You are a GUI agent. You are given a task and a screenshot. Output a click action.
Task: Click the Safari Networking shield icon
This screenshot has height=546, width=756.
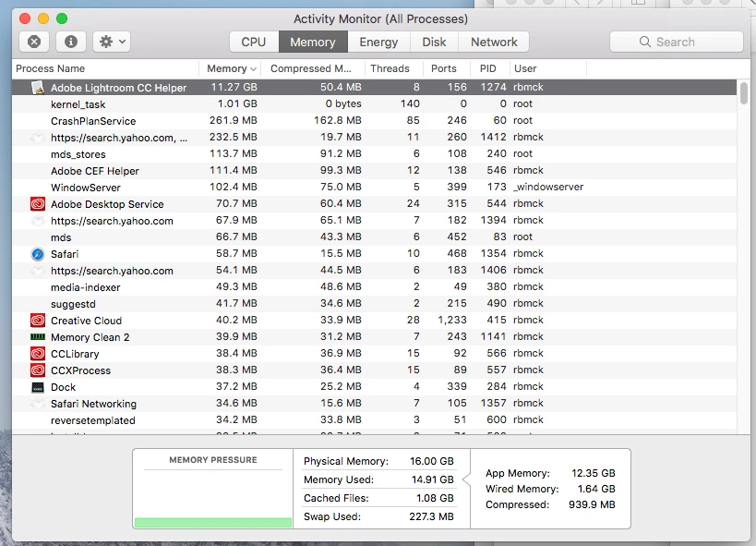(38, 404)
